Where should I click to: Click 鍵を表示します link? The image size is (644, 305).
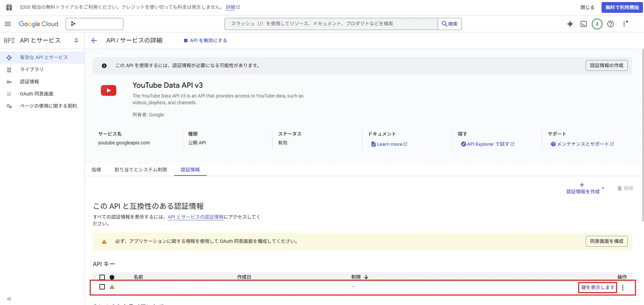tap(598, 287)
